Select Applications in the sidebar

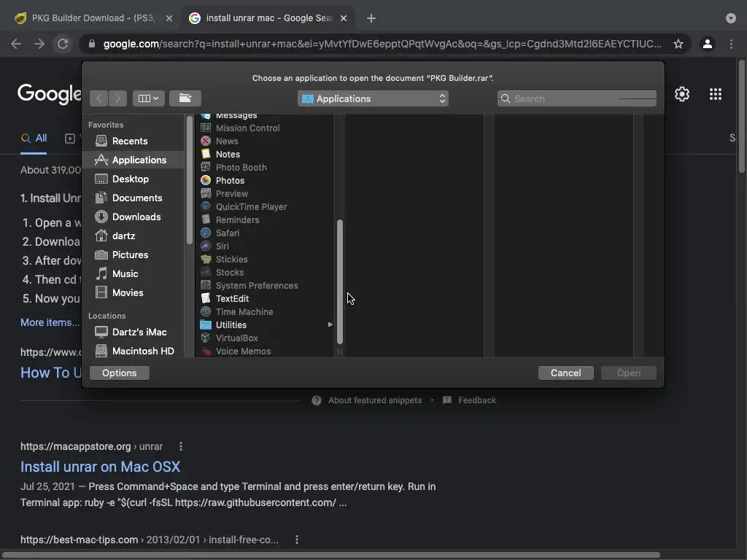click(x=133, y=160)
